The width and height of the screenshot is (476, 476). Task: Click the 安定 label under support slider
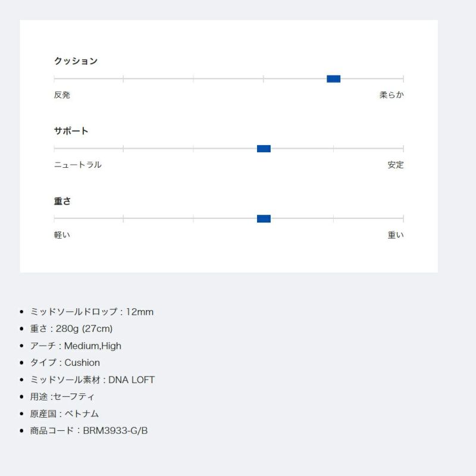point(396,165)
